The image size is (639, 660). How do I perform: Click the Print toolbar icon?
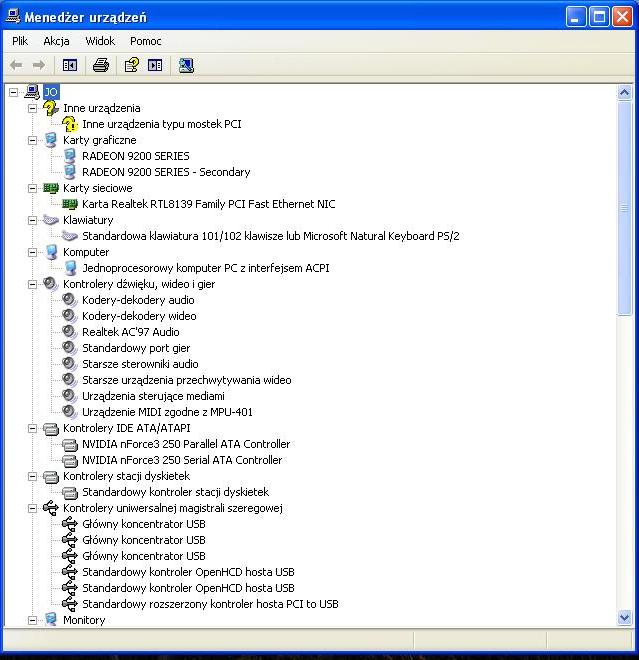pos(101,65)
